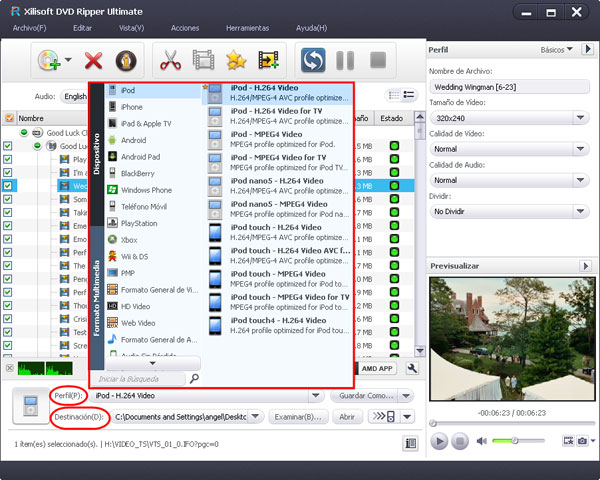Click the red X remove icon
This screenshot has width=600, height=480.
[x=94, y=61]
